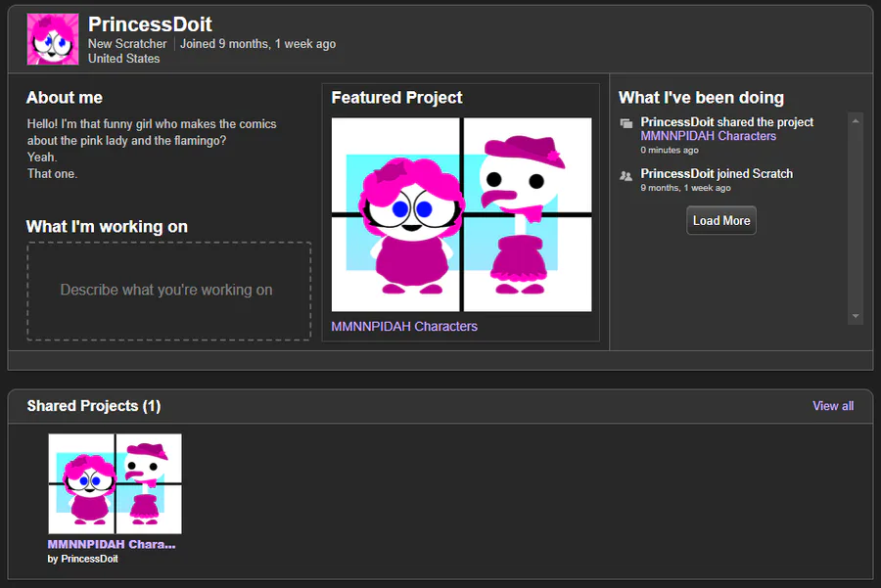The image size is (881, 588).
Task: Open the MMNNPIDAH Characters featured project link
Action: [x=404, y=327]
